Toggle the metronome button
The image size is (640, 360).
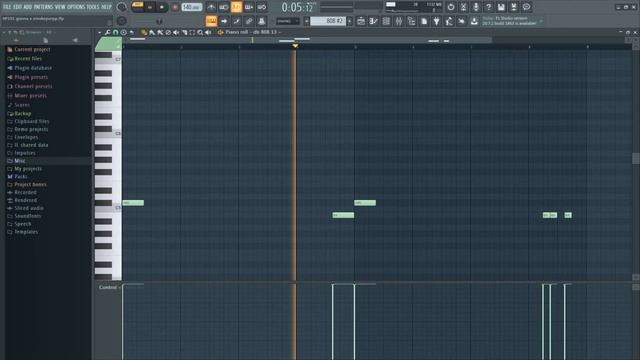click(211, 7)
